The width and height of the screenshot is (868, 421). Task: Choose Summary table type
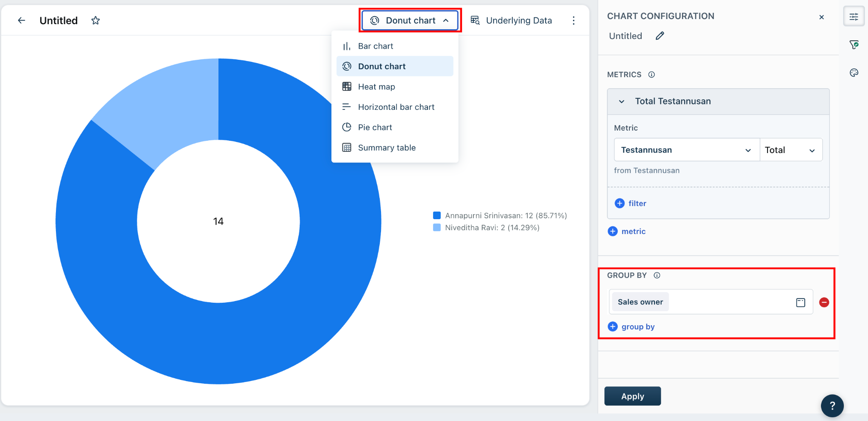395,148
